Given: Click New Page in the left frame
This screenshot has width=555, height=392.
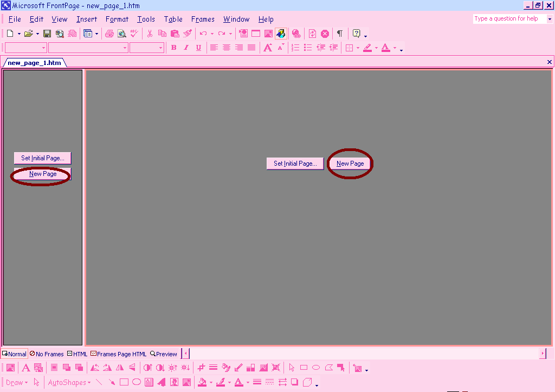Looking at the screenshot, I should click(x=42, y=174).
